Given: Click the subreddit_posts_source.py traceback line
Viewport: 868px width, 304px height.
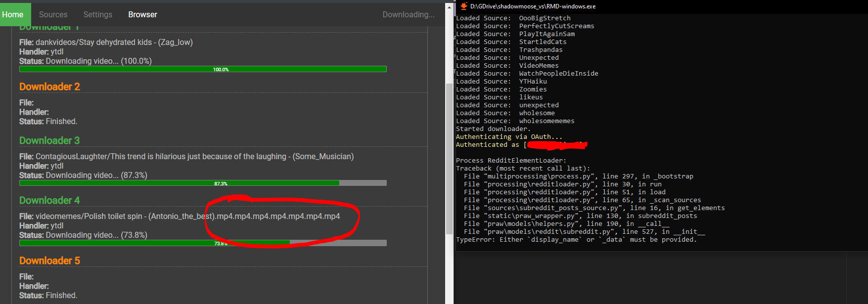Looking at the screenshot, I should click(x=594, y=208).
